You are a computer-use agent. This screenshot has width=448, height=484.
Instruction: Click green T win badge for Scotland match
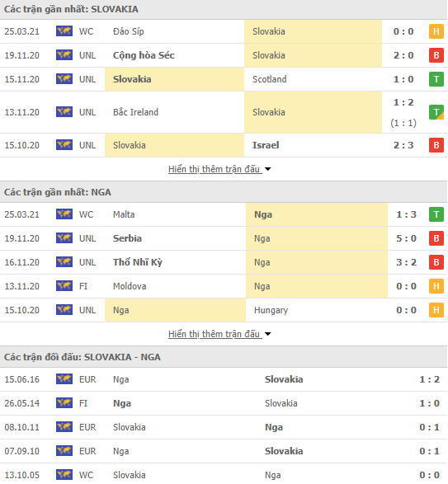click(x=436, y=79)
